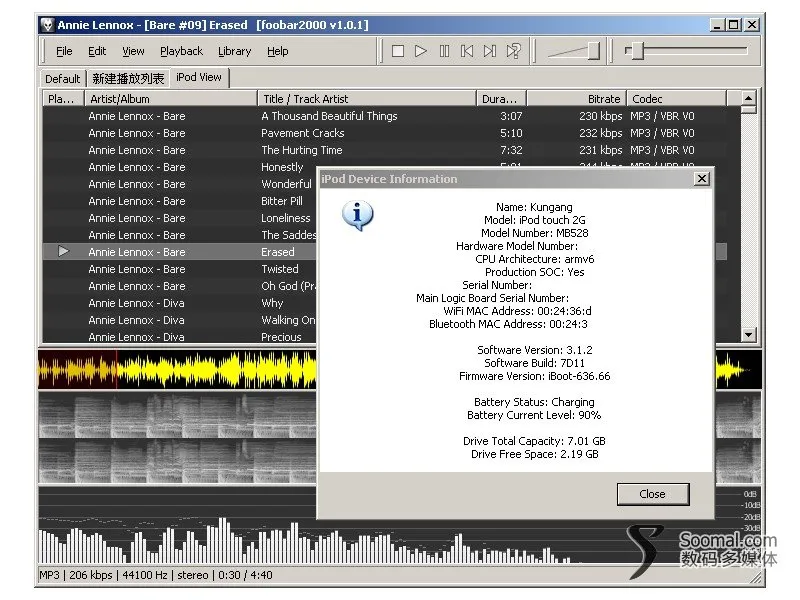This screenshot has height=600, width=800.
Task: Maximize the foobar2000 window
Action: point(733,24)
